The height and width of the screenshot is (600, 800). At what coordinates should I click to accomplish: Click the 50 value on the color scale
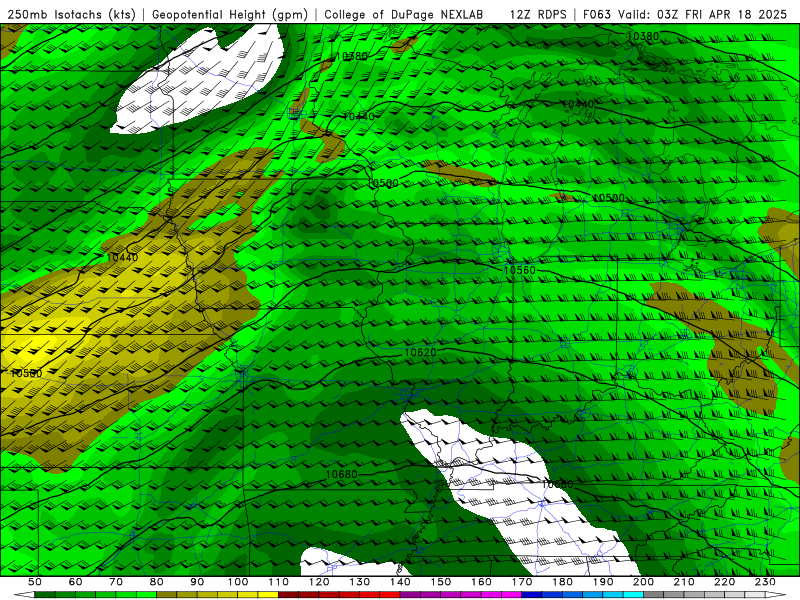coord(35,582)
